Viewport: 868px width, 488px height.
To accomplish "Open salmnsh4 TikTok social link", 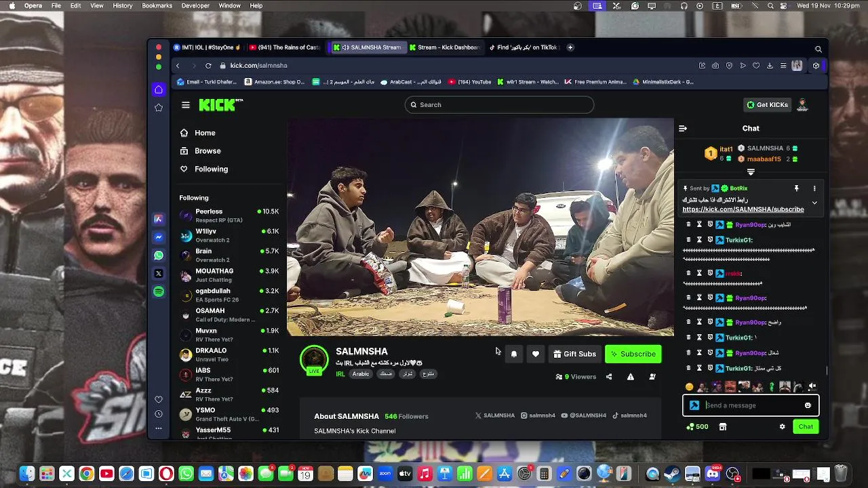I will point(630,415).
